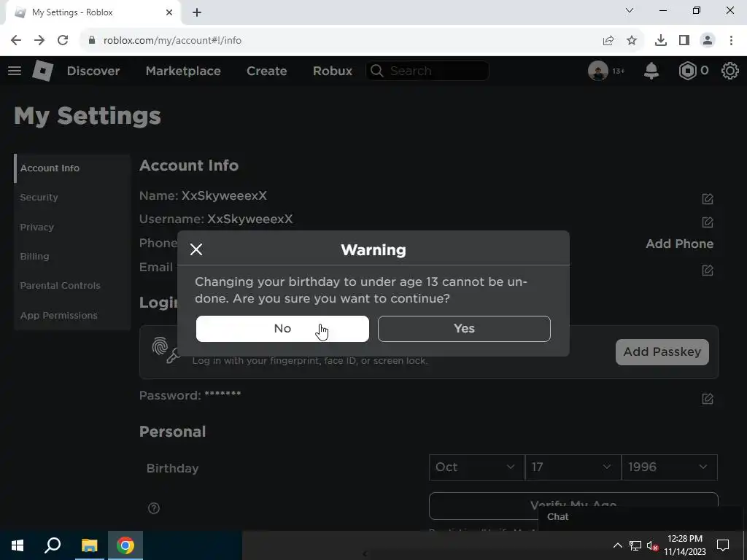
Task: Confirm Yes in the Warning dialog
Action: (x=464, y=329)
